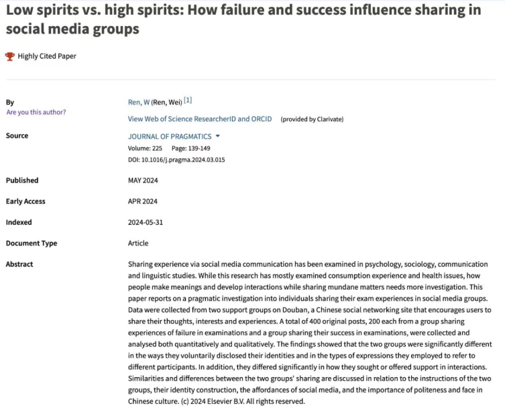505x420 pixels.
Task: Click the 'Abstract' field label
Action: [19, 264]
